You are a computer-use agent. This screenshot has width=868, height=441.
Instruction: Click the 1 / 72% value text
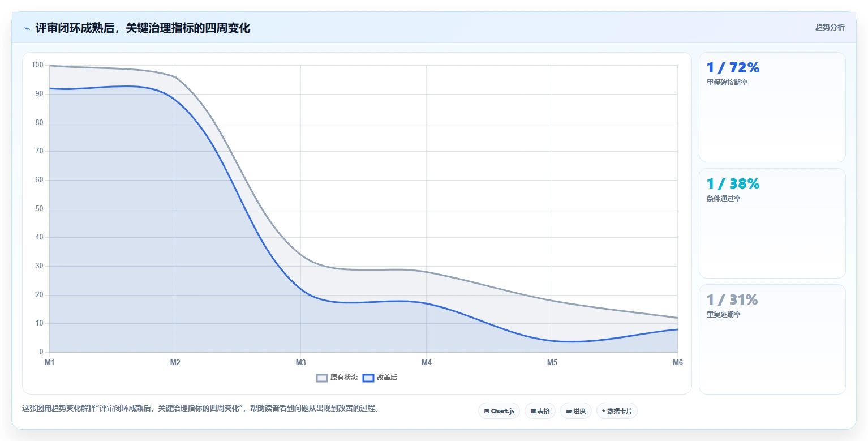pos(733,68)
